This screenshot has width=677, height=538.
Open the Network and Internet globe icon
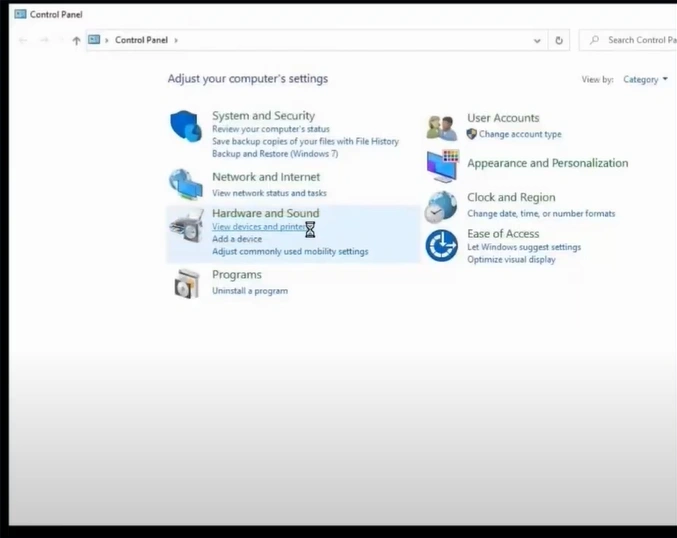click(x=186, y=184)
